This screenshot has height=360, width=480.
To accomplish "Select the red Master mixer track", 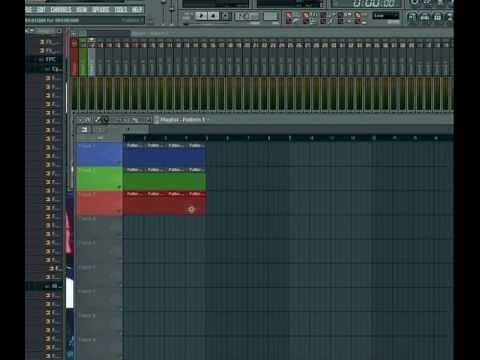I will pyautogui.click(x=74, y=57).
